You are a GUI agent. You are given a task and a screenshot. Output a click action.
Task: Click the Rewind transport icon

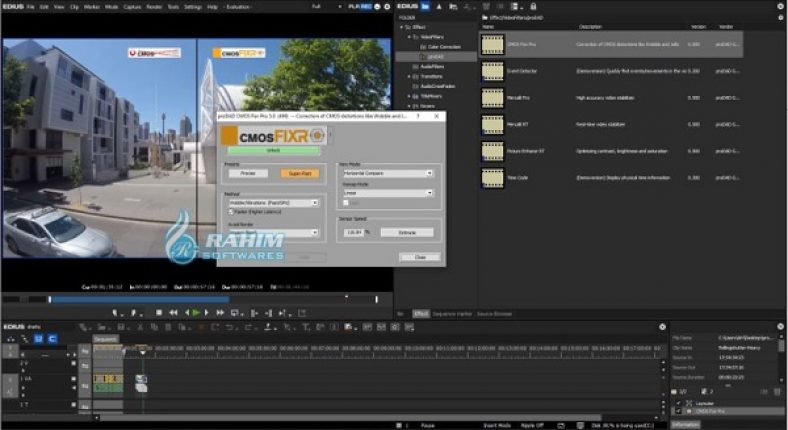coord(172,312)
